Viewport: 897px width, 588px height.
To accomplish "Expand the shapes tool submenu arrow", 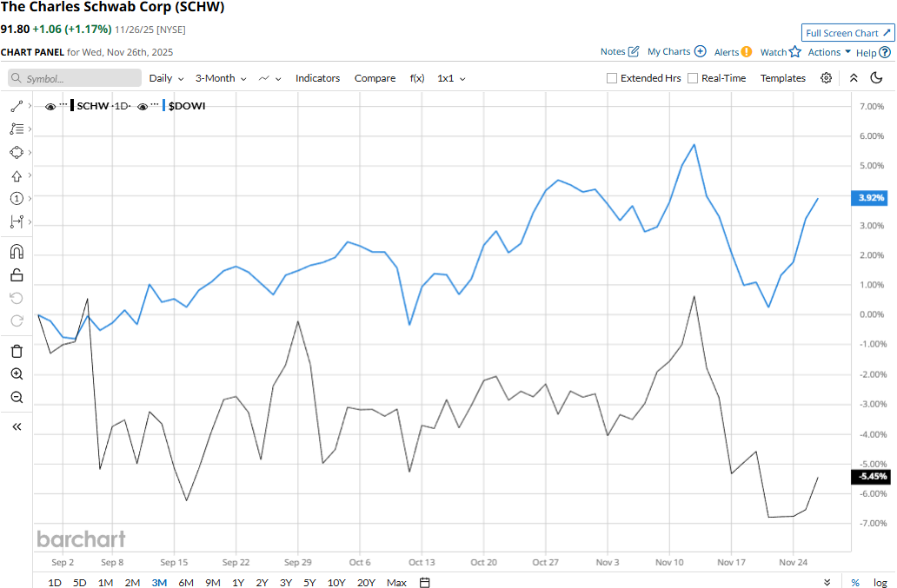I will (x=30, y=152).
